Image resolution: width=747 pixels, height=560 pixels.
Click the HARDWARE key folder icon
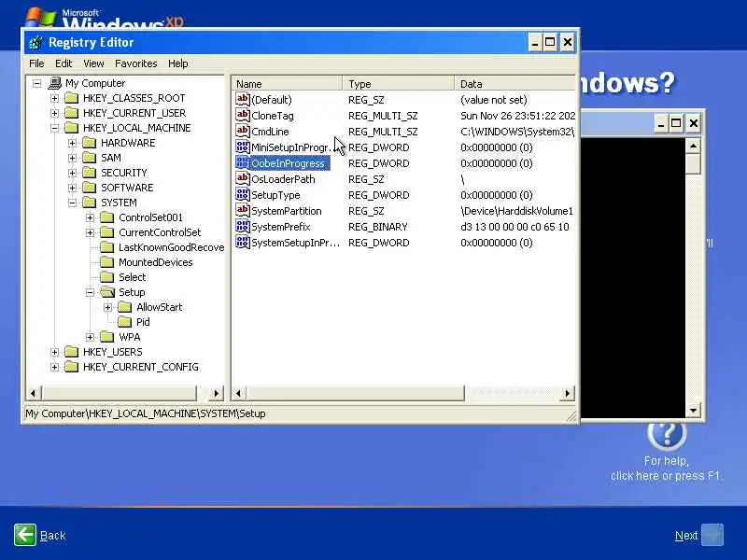(x=89, y=143)
